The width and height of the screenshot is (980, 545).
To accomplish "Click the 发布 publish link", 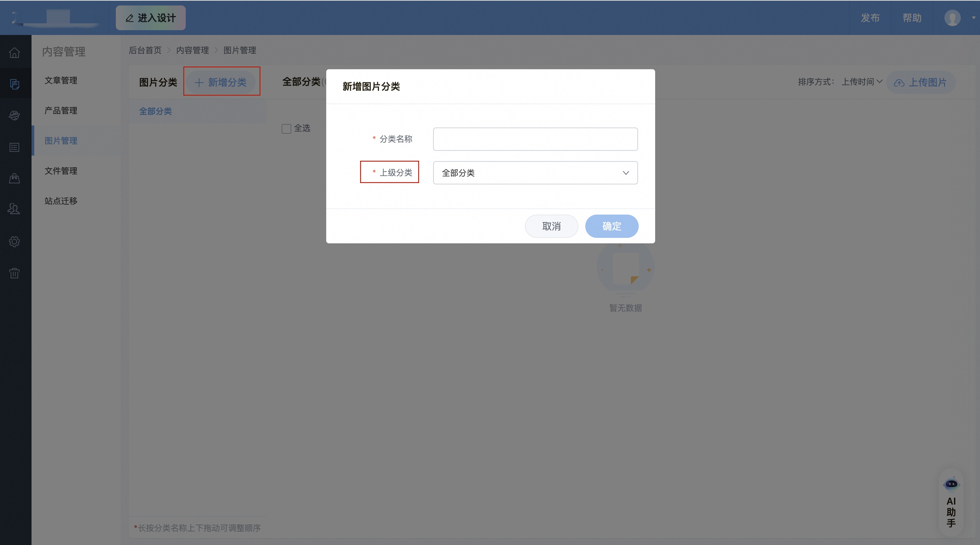I will pyautogui.click(x=870, y=18).
